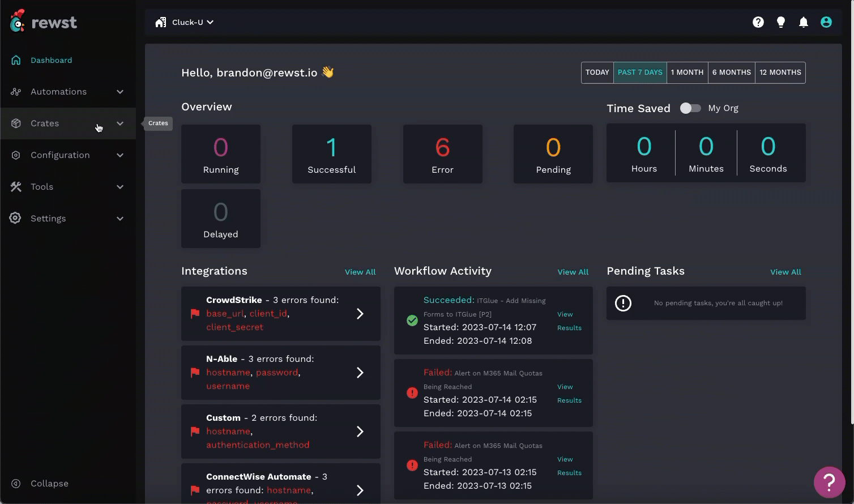Switch time range to 12 MONTHS
The width and height of the screenshot is (854, 504).
(780, 72)
